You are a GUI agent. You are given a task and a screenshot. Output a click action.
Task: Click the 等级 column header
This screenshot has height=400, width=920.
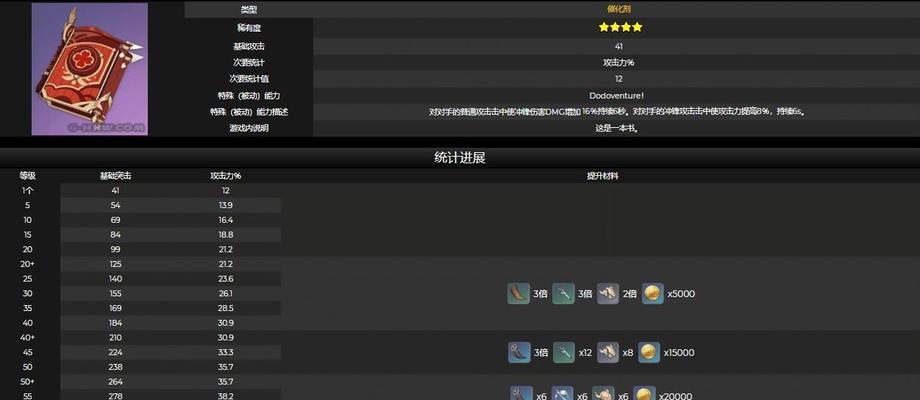[x=28, y=176]
